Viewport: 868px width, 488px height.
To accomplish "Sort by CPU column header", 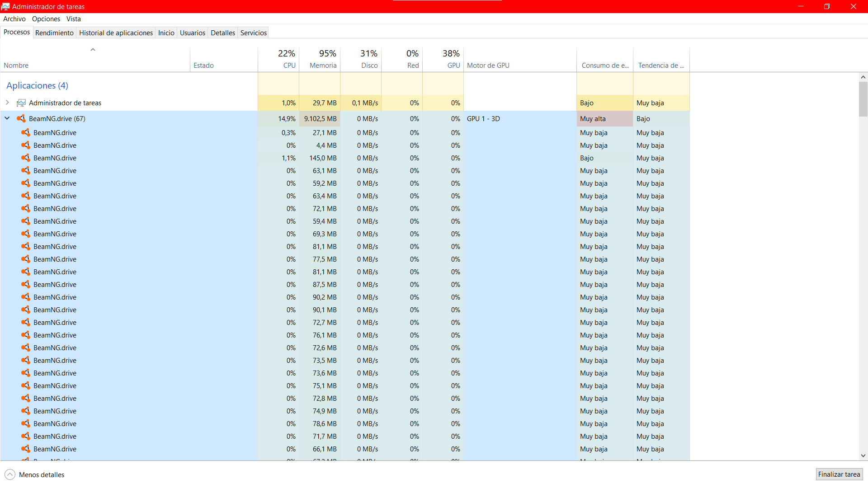I will click(289, 66).
